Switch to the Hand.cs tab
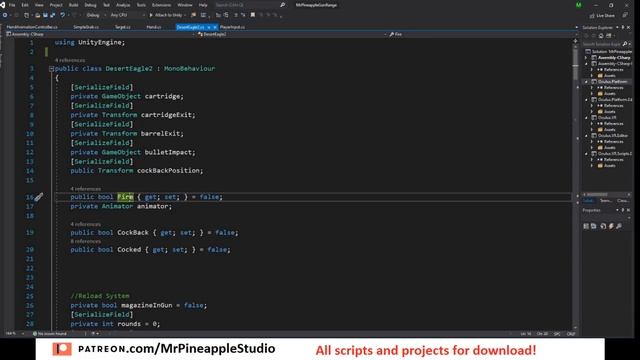 tap(154, 27)
